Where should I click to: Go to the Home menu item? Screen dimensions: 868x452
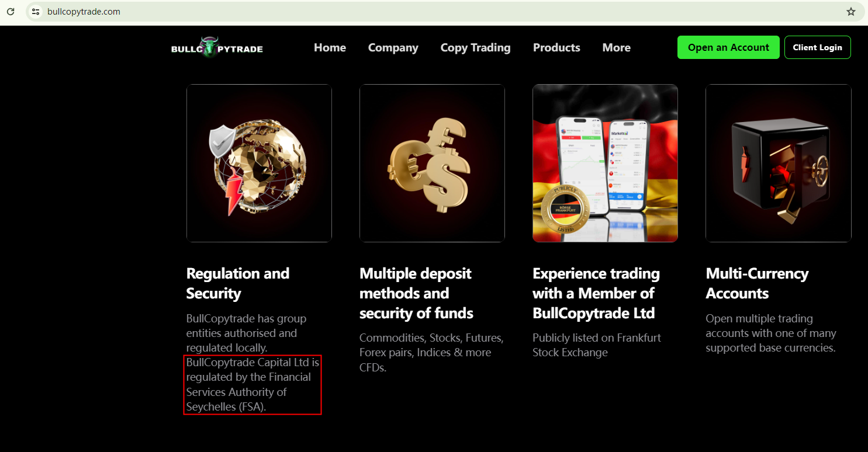[x=330, y=48]
